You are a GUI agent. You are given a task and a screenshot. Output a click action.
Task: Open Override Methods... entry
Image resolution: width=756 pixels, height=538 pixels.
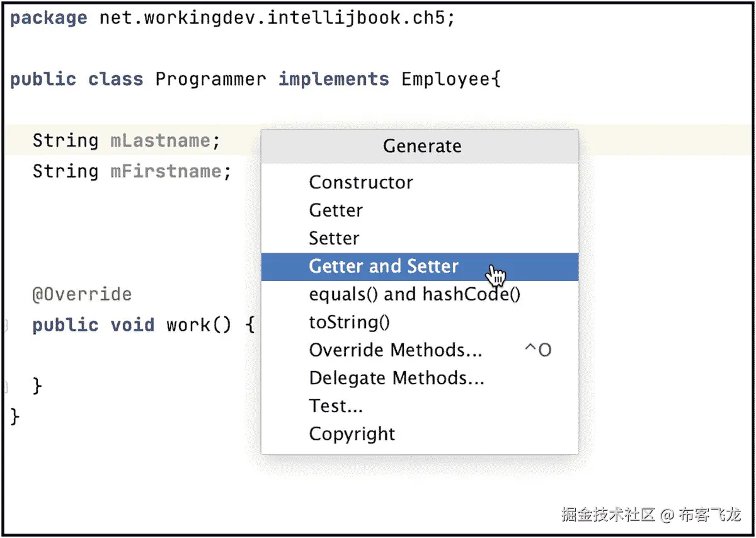[395, 350]
